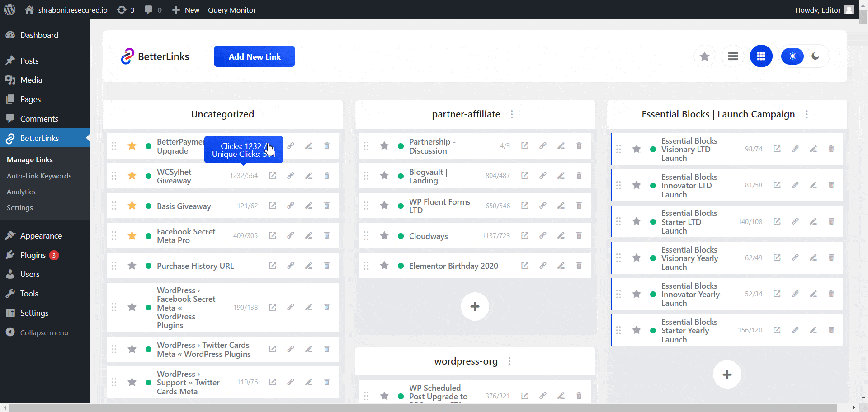The width and height of the screenshot is (868, 412).
Task: Switch to list view layout
Action: [x=733, y=56]
